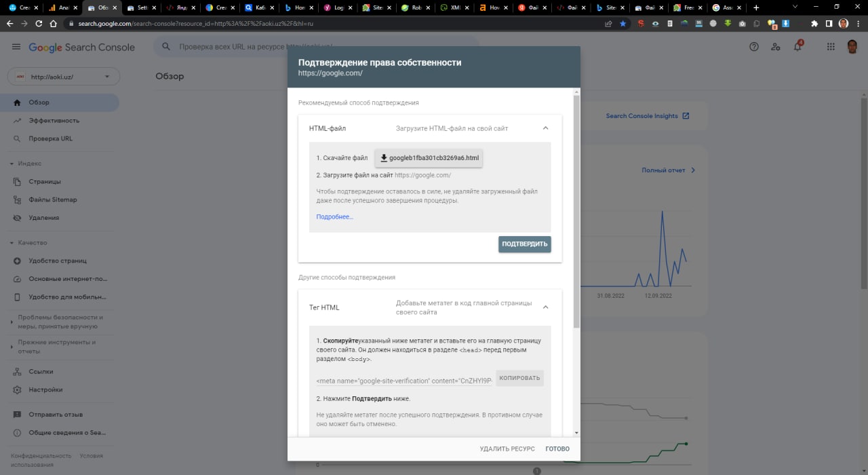
Task: Open the Google apps grid
Action: (x=831, y=47)
